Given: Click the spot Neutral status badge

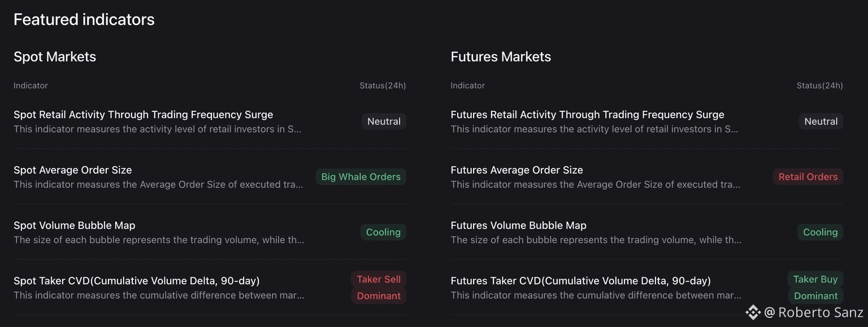Looking at the screenshot, I should pyautogui.click(x=384, y=122).
